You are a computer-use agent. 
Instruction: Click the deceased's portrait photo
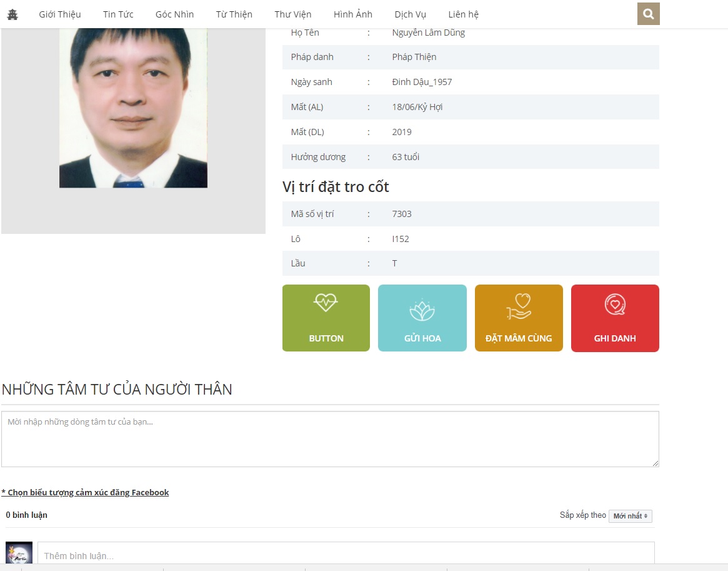[133, 106]
